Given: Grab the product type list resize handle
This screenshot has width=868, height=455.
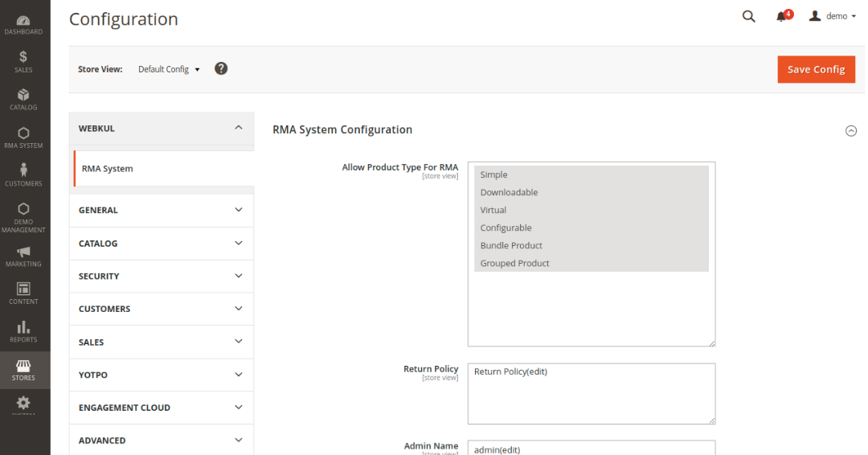Looking at the screenshot, I should (712, 343).
